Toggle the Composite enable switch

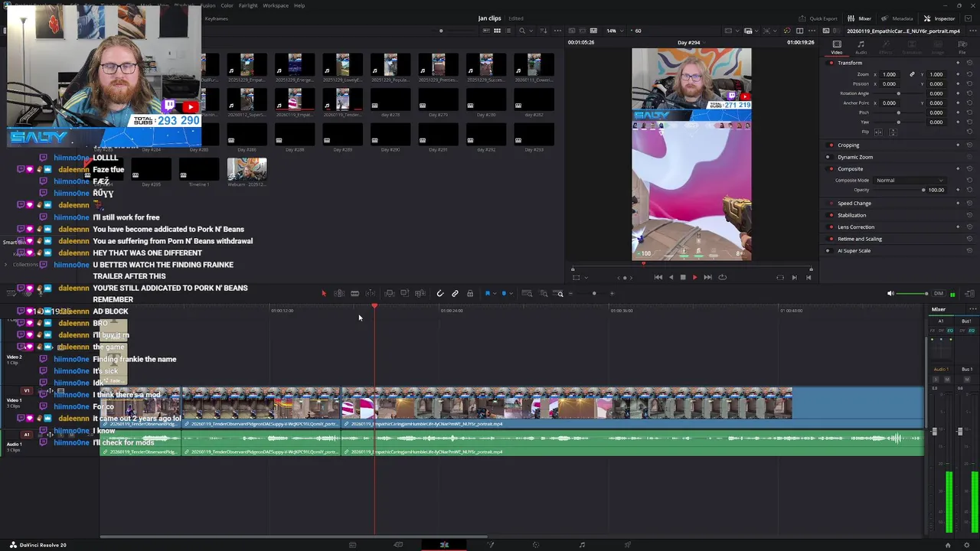tap(831, 169)
